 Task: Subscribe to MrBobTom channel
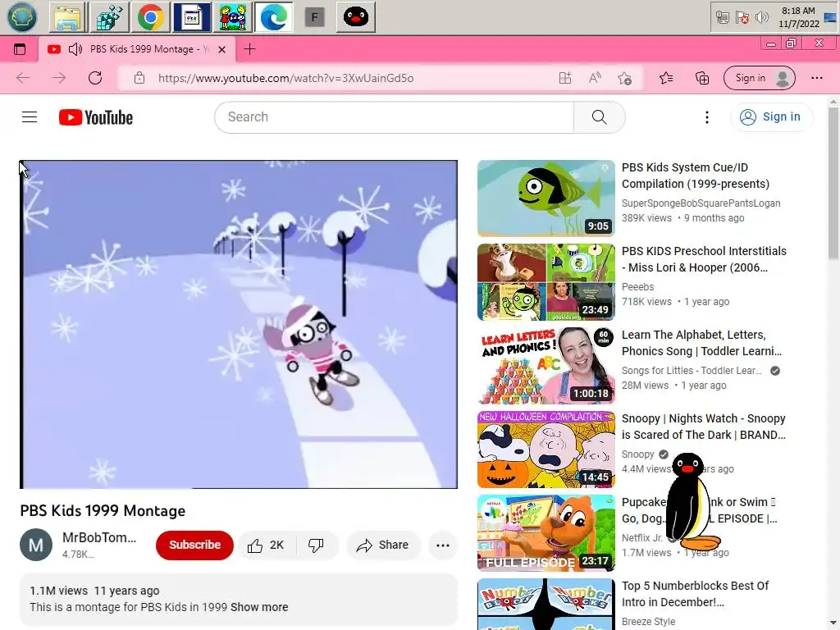[x=194, y=545]
